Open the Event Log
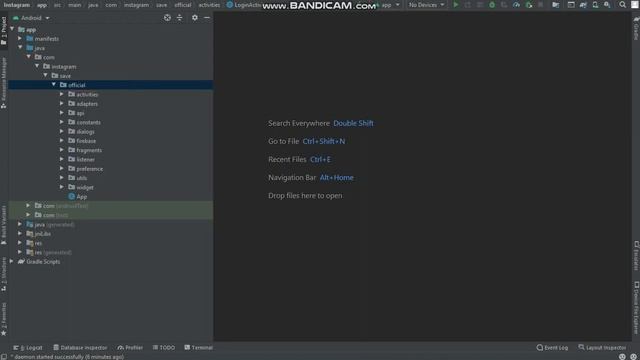This screenshot has width=640, height=360. 552,348
